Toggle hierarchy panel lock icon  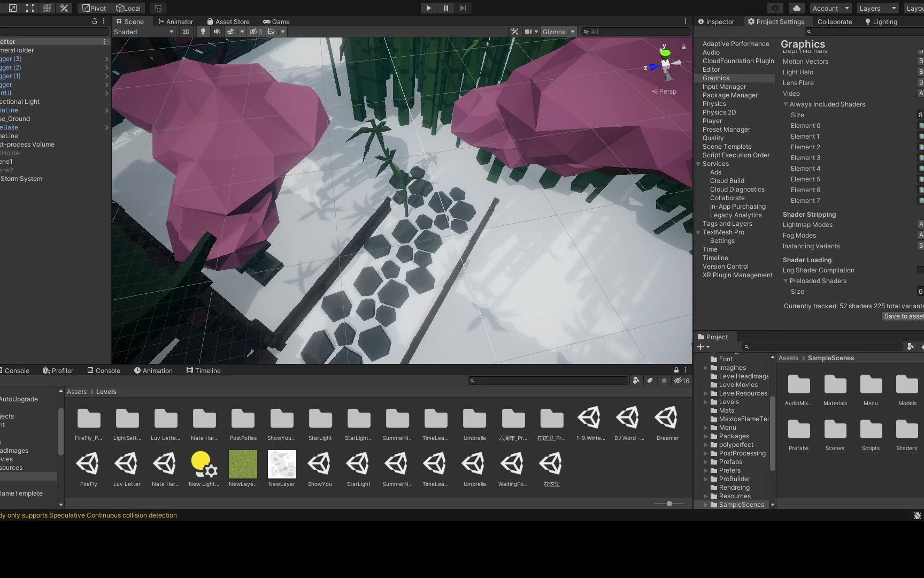[95, 21]
